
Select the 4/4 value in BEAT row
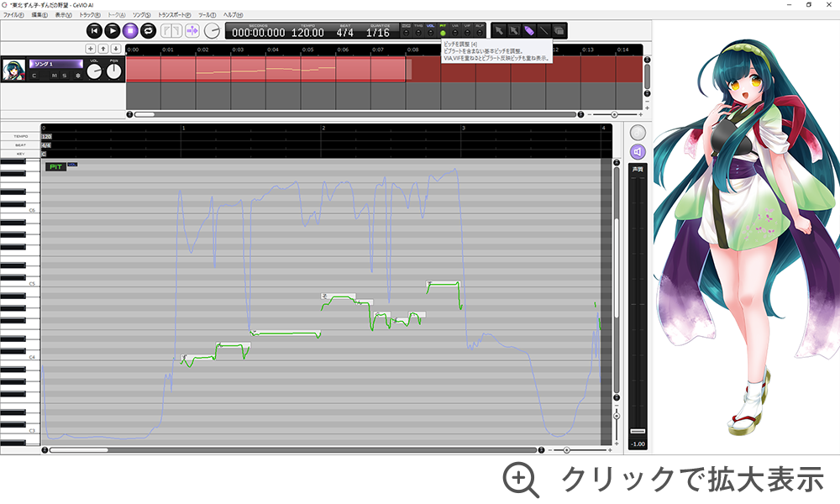[46, 145]
